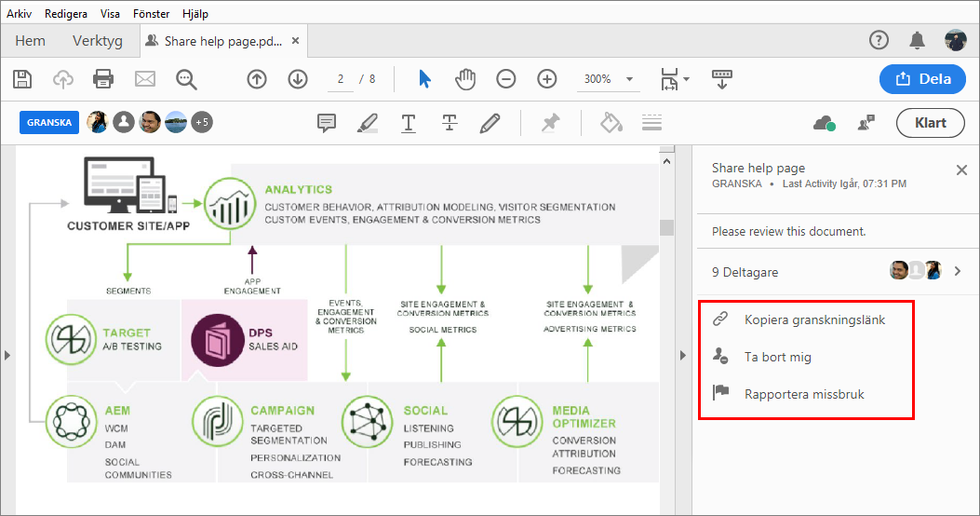Click the grey placeholder reviewer avatar
The image size is (980, 516).
124,123
